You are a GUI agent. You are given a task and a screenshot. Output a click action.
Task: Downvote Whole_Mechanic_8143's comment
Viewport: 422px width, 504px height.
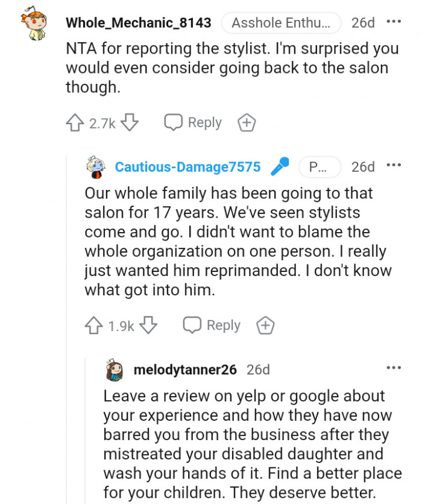point(130,123)
